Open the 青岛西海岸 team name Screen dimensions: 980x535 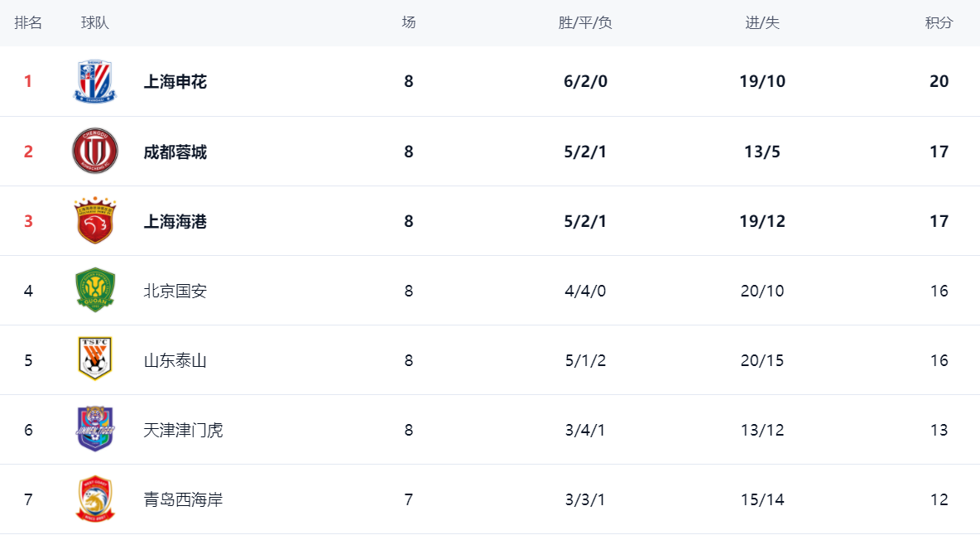tap(183, 499)
